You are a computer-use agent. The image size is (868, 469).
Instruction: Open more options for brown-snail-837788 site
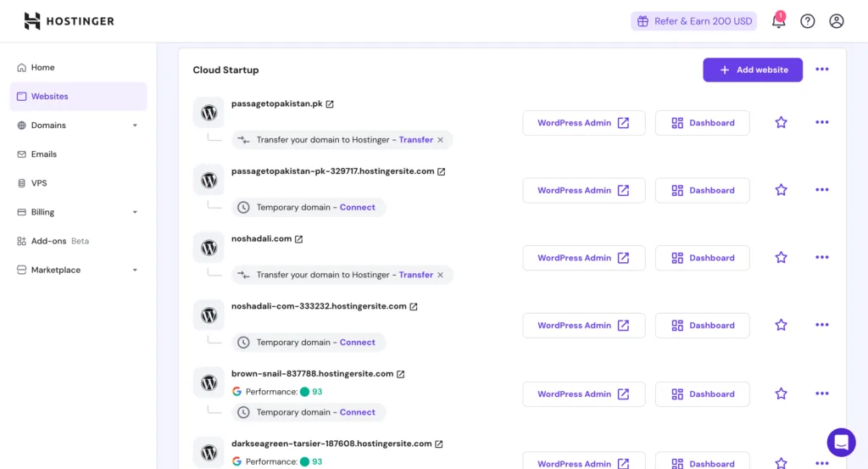(821, 394)
